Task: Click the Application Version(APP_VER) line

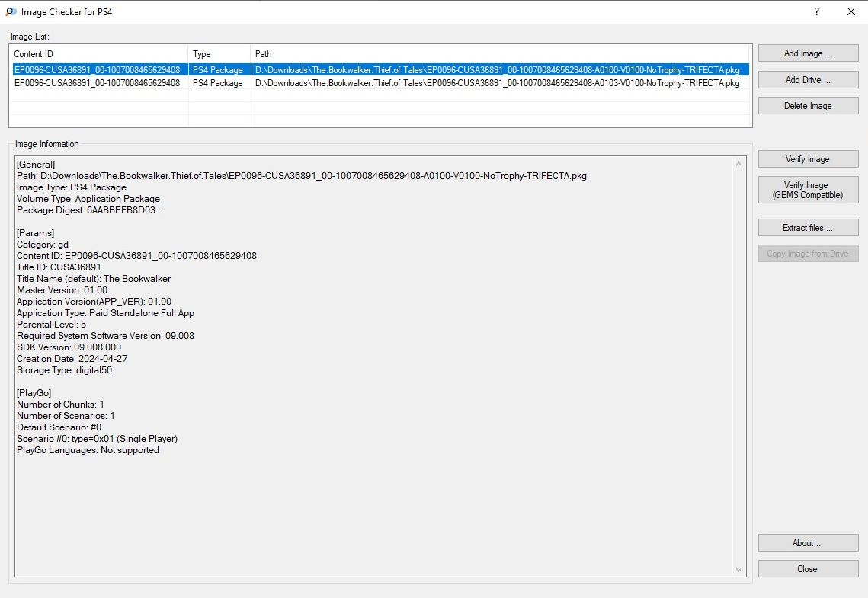Action: click(x=94, y=302)
